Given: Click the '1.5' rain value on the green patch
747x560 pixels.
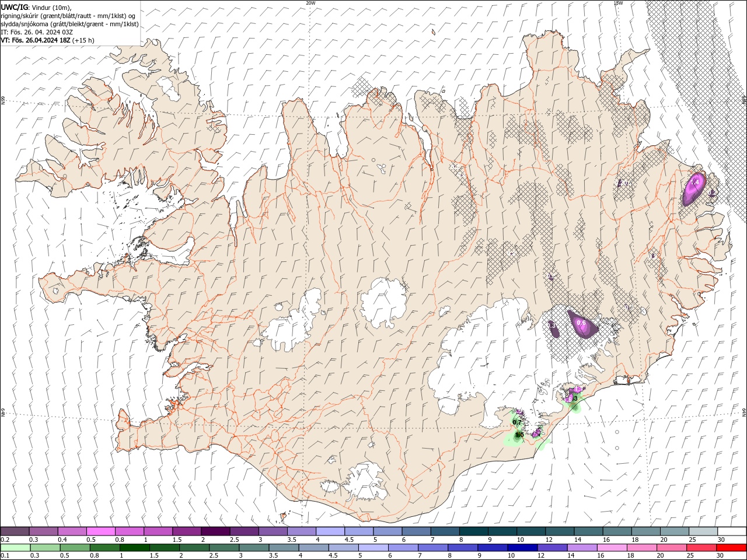Looking at the screenshot, I should pyautogui.click(x=519, y=435).
